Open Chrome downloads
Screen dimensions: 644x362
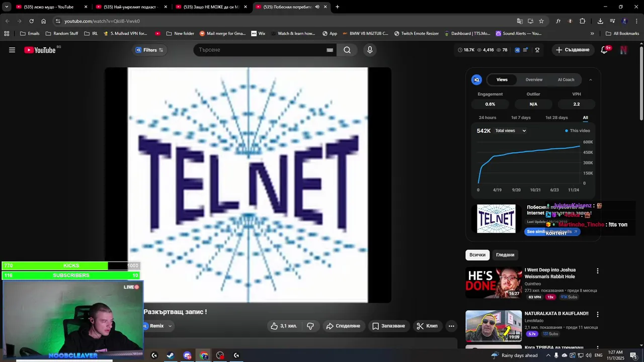(x=600, y=21)
